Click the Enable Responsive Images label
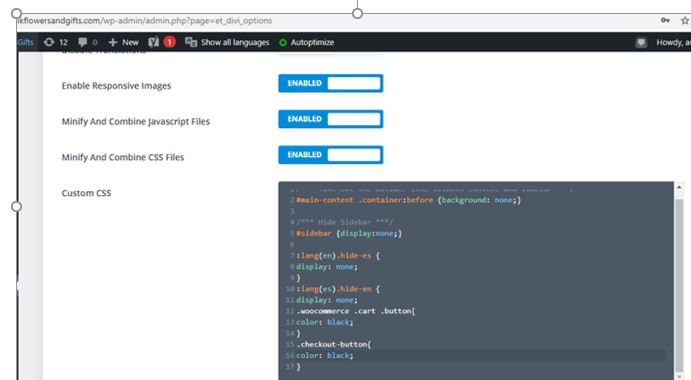Viewport: 691px width, 380px height. tap(116, 86)
